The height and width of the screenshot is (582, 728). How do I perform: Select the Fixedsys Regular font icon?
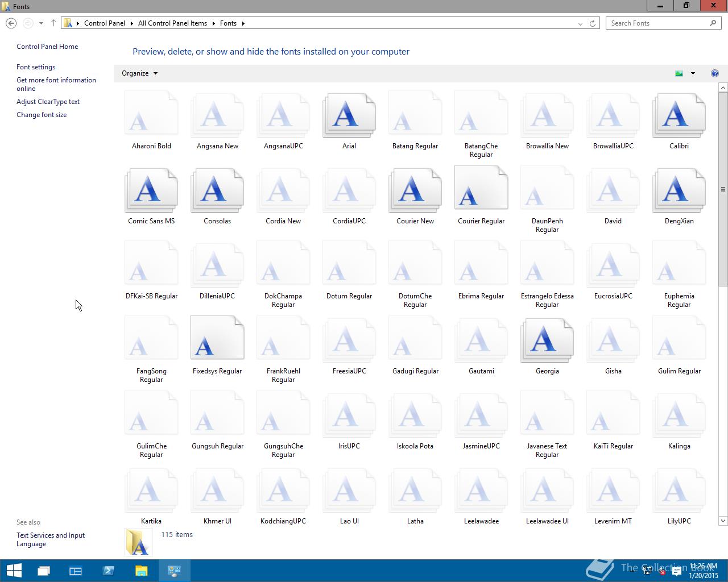(217, 338)
